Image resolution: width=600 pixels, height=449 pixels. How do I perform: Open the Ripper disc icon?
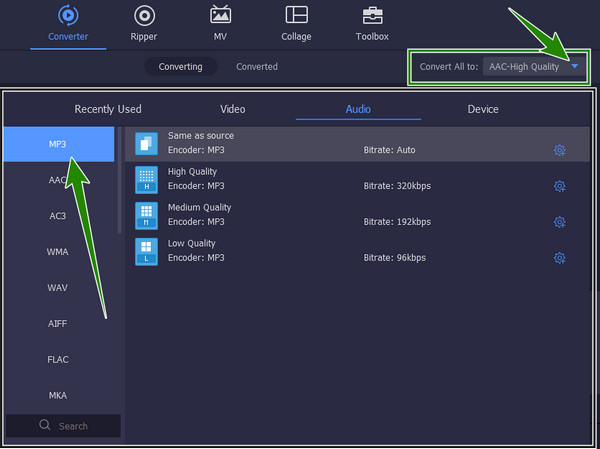coord(144,16)
